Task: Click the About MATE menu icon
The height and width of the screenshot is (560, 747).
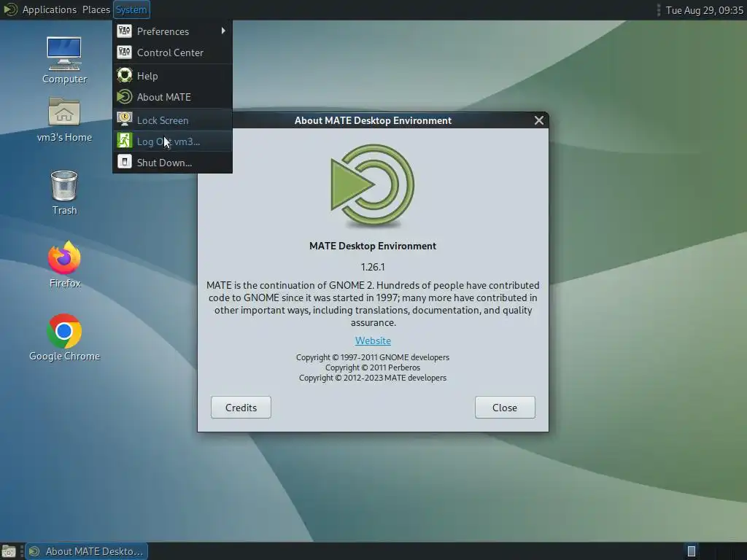Action: tap(124, 97)
